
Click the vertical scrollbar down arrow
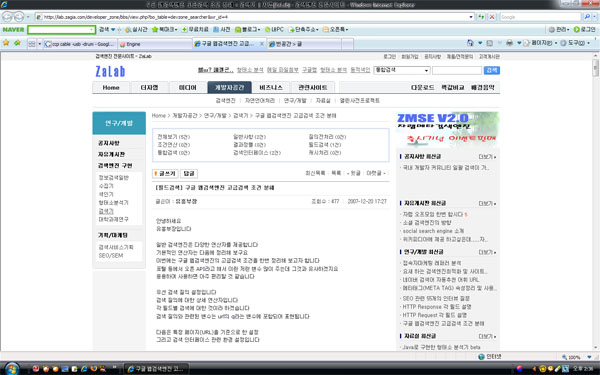point(596,347)
